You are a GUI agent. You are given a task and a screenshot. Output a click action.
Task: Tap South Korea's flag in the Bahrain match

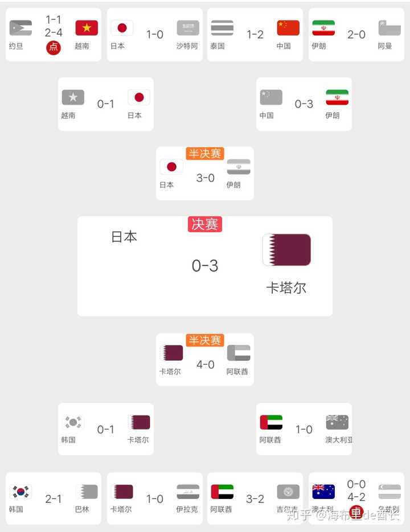click(x=20, y=492)
